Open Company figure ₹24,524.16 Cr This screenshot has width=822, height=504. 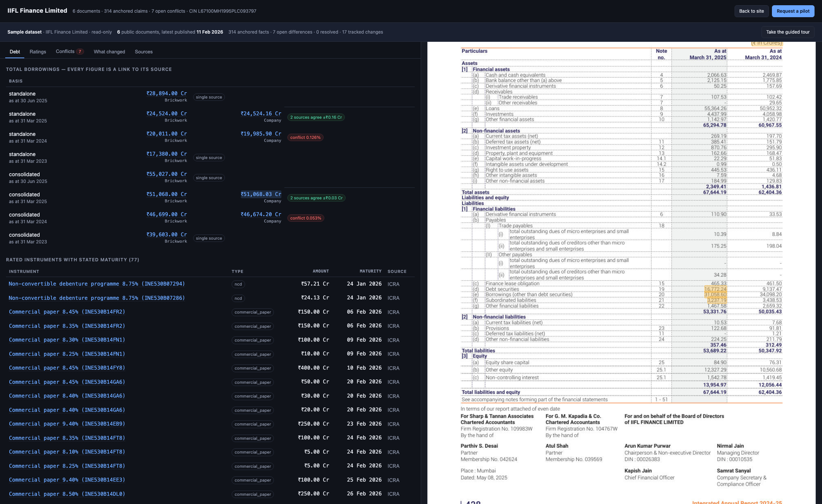pyautogui.click(x=261, y=114)
